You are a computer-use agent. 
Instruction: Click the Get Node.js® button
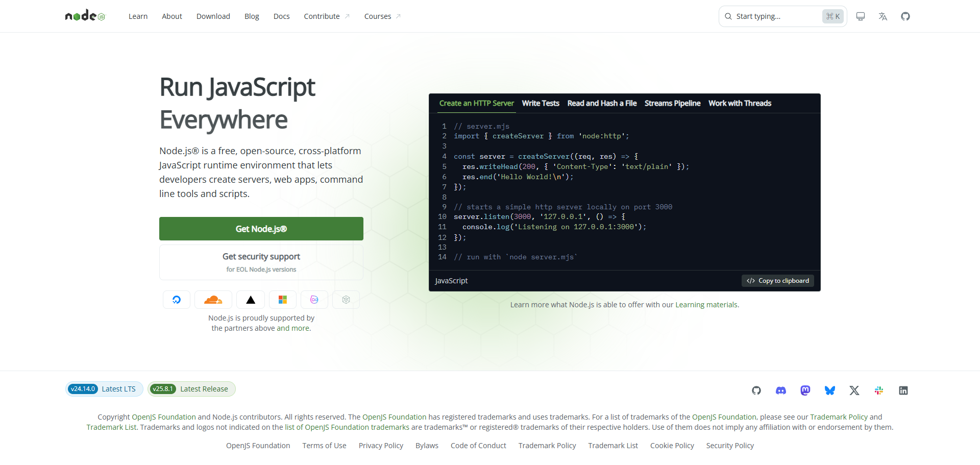(x=261, y=229)
